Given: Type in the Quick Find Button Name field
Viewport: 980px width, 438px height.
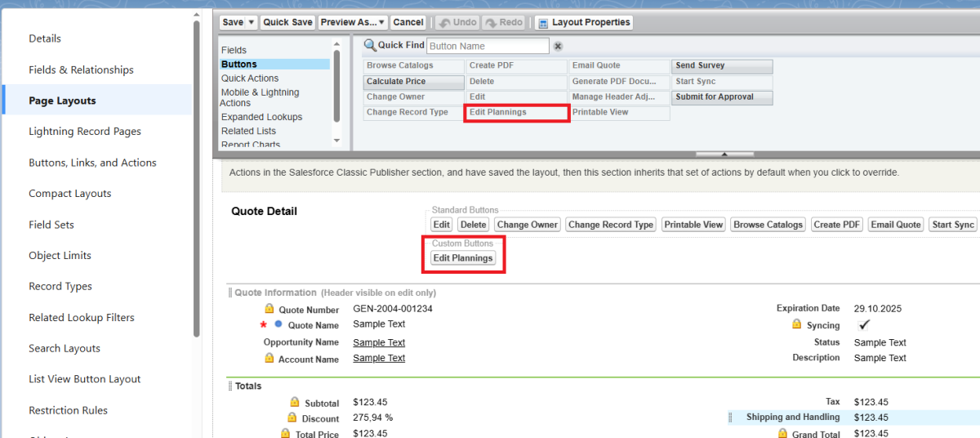Looking at the screenshot, I should coord(488,47).
